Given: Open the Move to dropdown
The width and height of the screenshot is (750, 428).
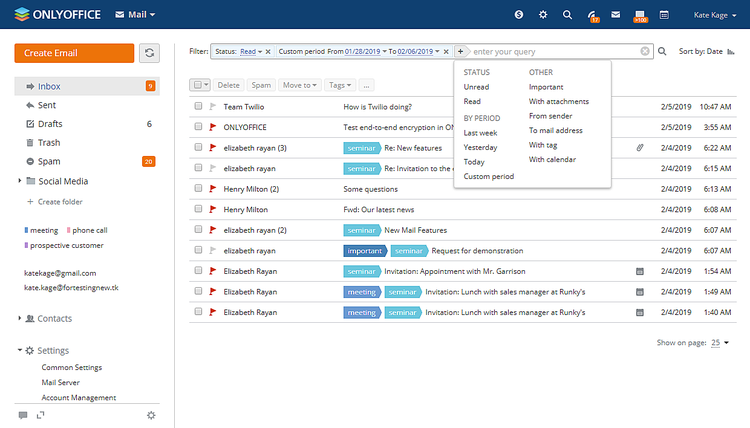Looking at the screenshot, I should pos(299,85).
